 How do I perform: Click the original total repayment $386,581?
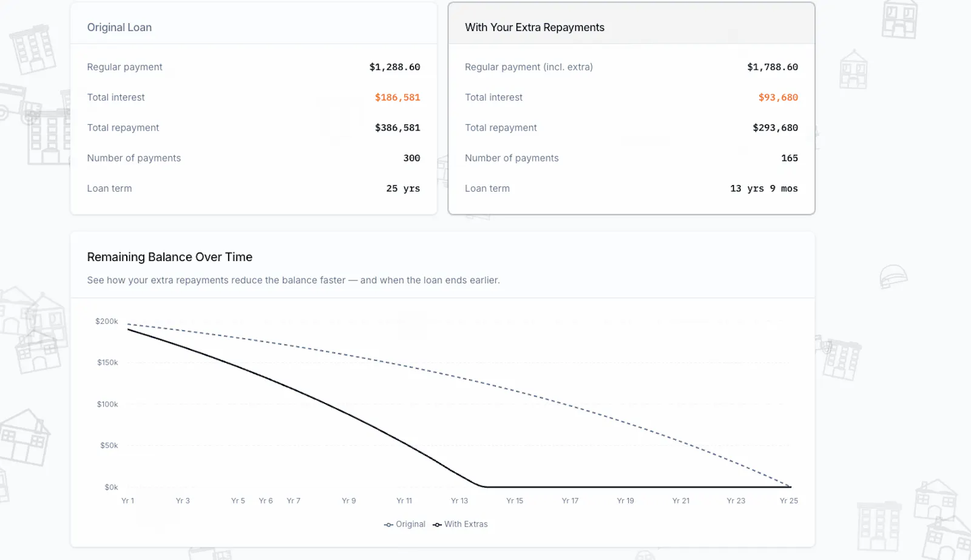coord(398,127)
